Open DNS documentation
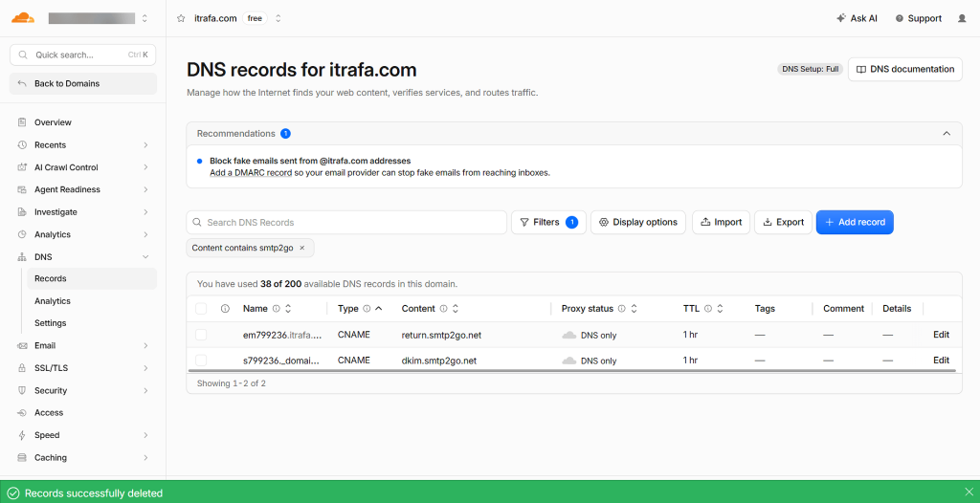Viewport: 980px width, 503px height. (x=905, y=70)
